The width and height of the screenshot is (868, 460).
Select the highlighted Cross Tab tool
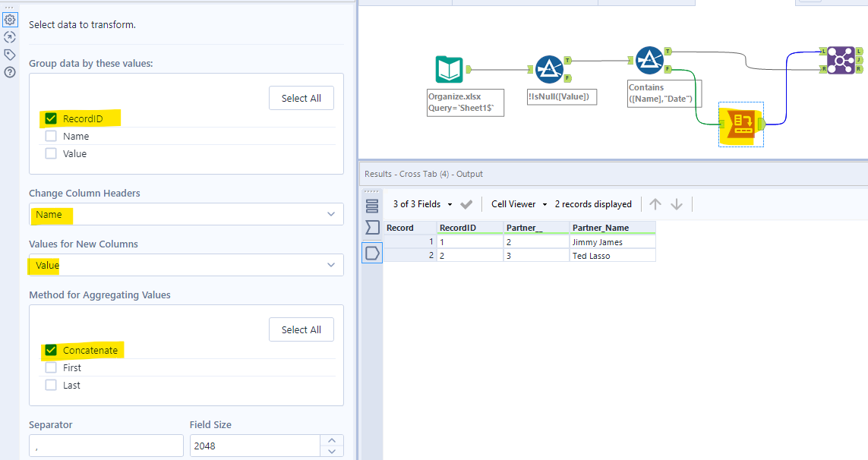point(740,124)
